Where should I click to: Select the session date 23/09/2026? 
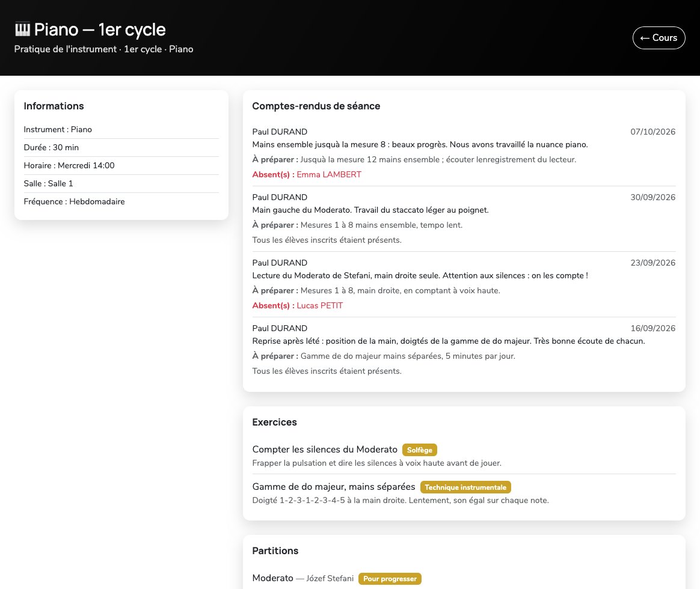pos(652,263)
